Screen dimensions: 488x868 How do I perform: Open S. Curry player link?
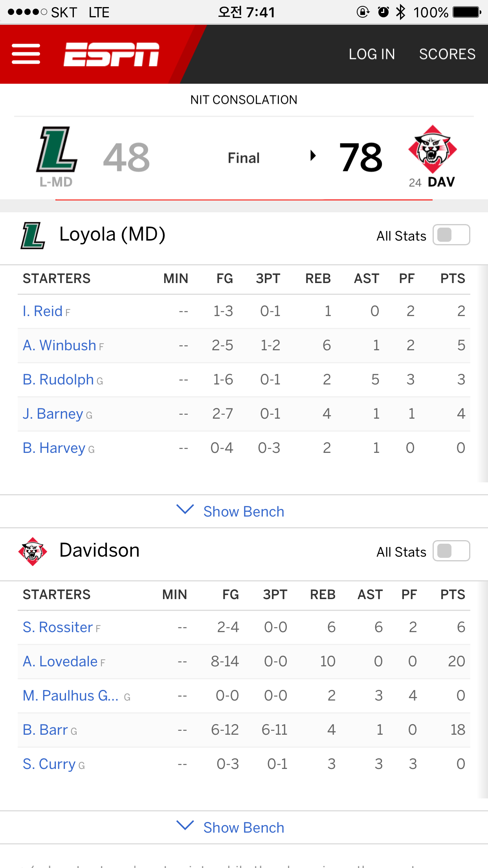(49, 764)
